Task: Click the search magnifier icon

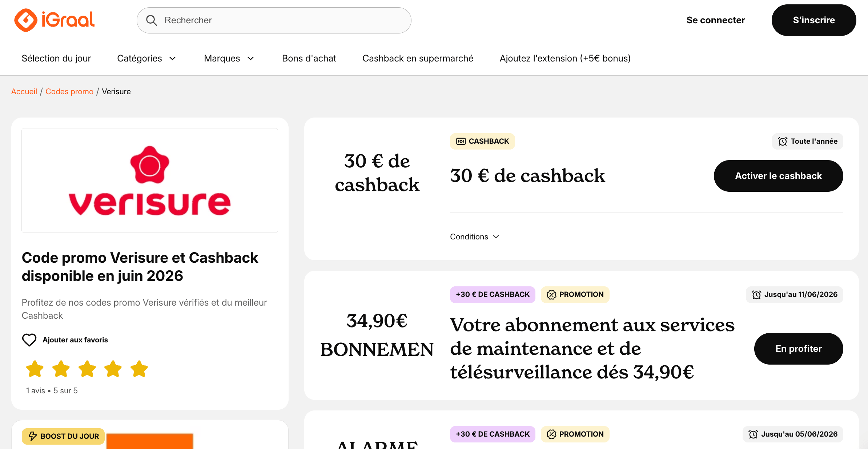Action: 151,20
